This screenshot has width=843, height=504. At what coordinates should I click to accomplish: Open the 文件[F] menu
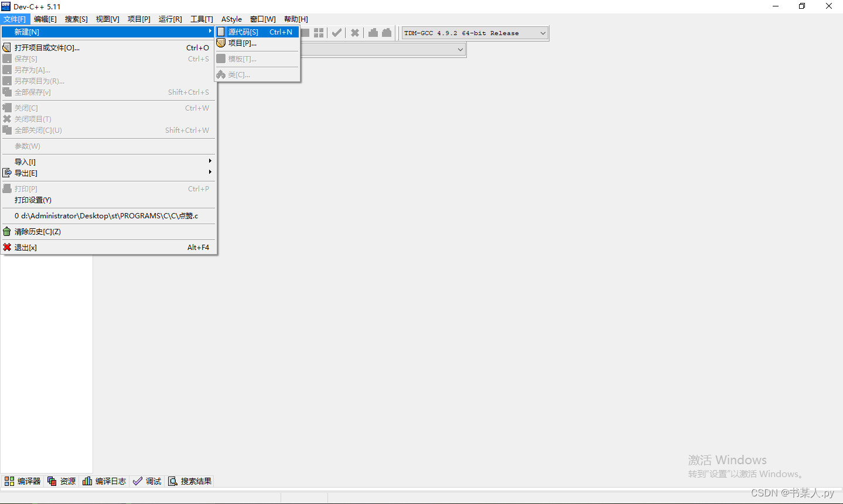coord(15,19)
